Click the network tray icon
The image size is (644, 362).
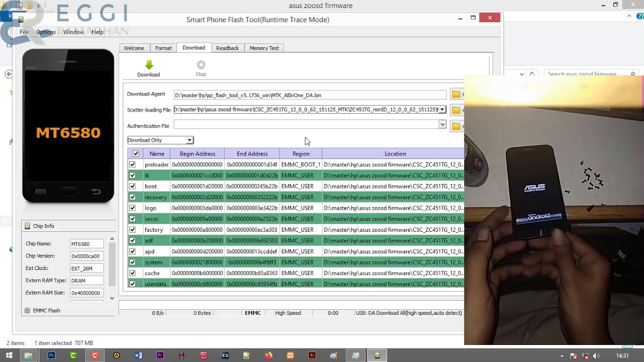(585, 356)
